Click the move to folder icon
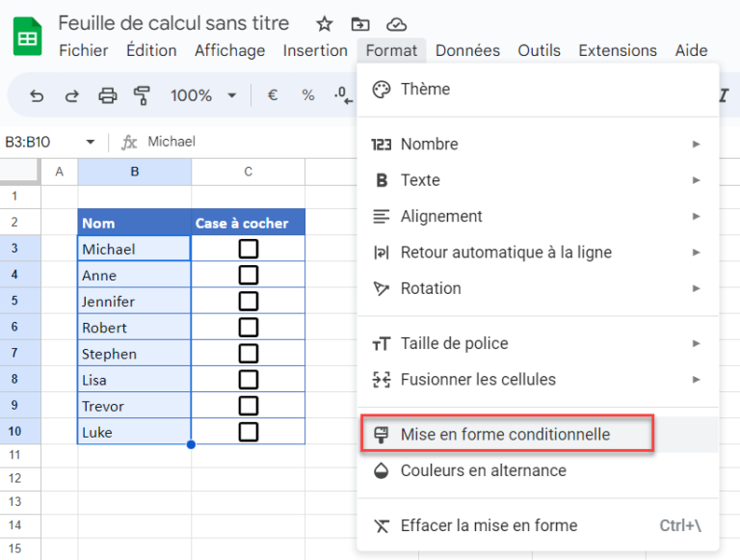 pyautogui.click(x=360, y=24)
